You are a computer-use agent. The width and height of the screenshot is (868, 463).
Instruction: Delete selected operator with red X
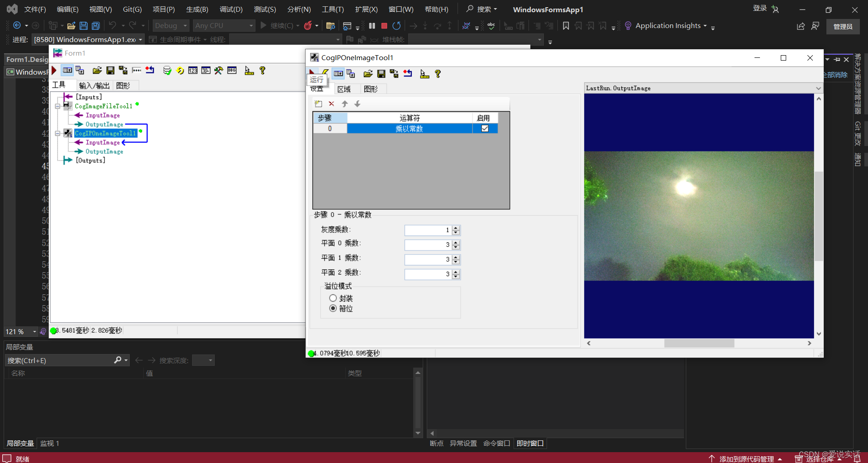pyautogui.click(x=331, y=104)
